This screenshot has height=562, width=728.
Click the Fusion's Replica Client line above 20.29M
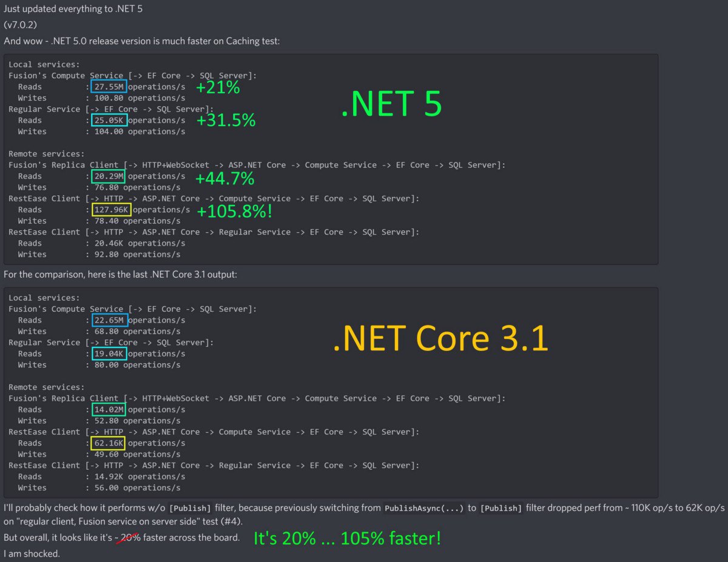(257, 165)
